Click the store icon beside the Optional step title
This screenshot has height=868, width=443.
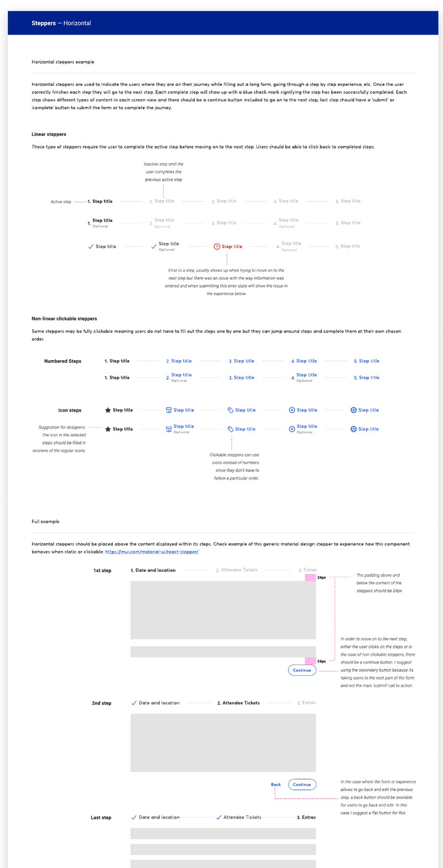click(169, 429)
